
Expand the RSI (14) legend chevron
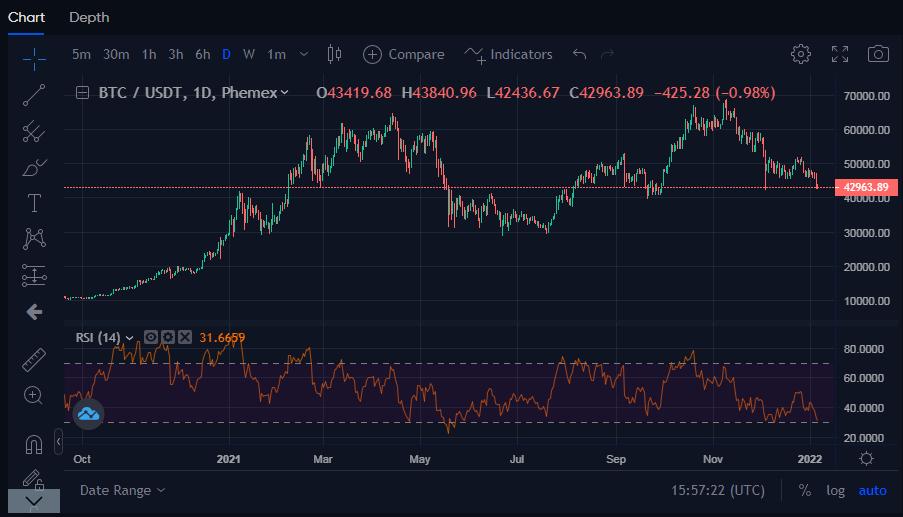pyautogui.click(x=130, y=338)
